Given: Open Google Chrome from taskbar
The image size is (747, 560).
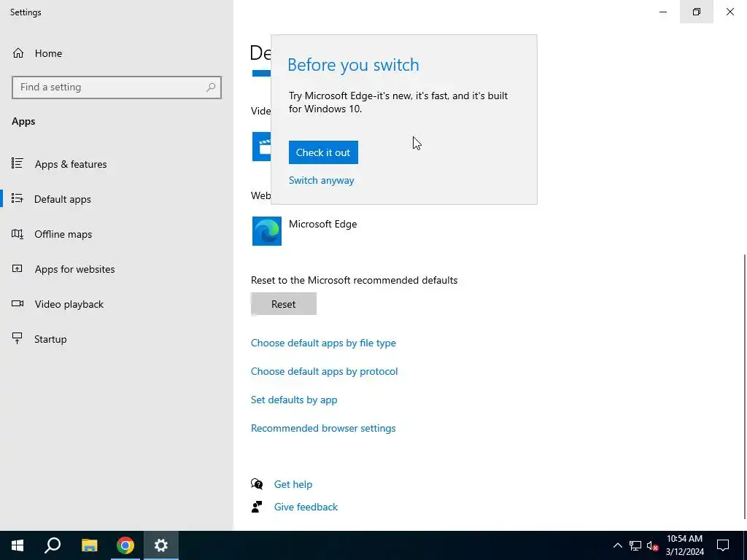Looking at the screenshot, I should coord(125,545).
